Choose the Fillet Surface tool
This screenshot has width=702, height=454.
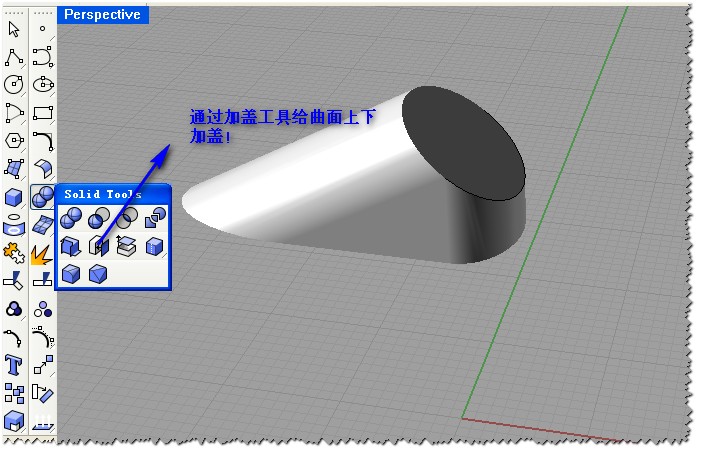click(x=43, y=168)
